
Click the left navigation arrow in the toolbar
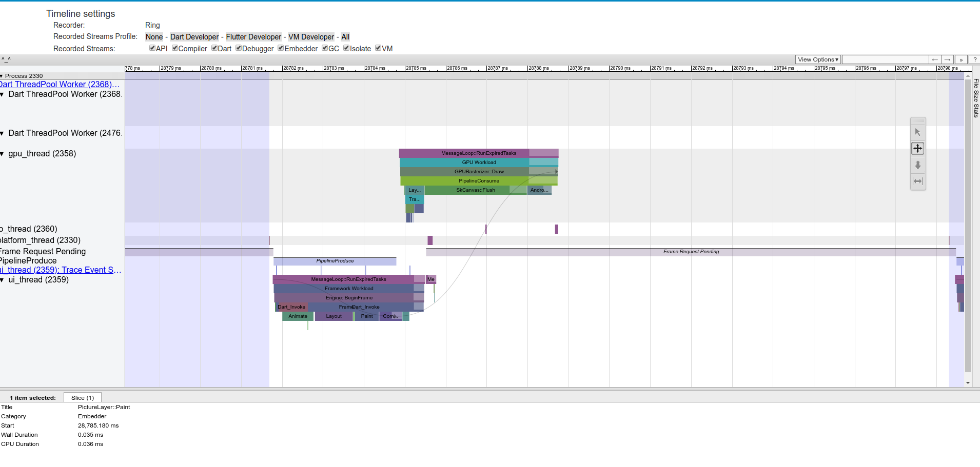pyautogui.click(x=935, y=59)
